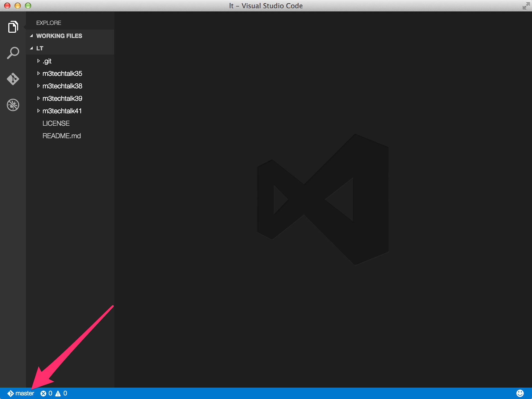532x399 pixels.
Task: Expand the m3techtalk35 folder
Action: click(x=39, y=73)
